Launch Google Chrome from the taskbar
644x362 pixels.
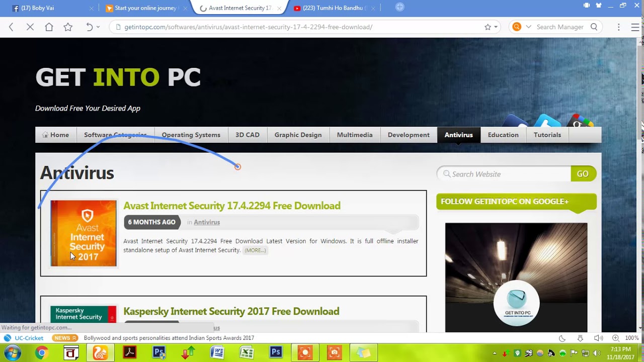tap(42, 353)
